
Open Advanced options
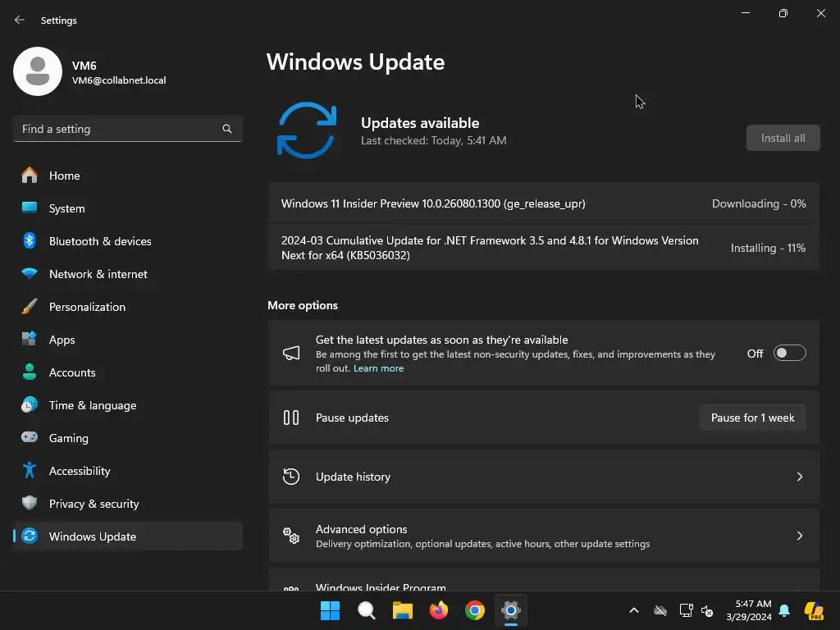pyautogui.click(x=543, y=535)
